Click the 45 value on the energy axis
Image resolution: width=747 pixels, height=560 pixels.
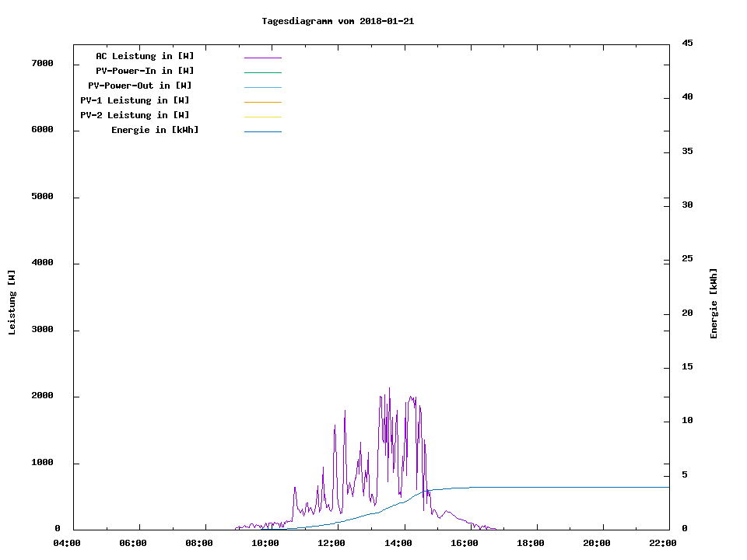coord(687,43)
